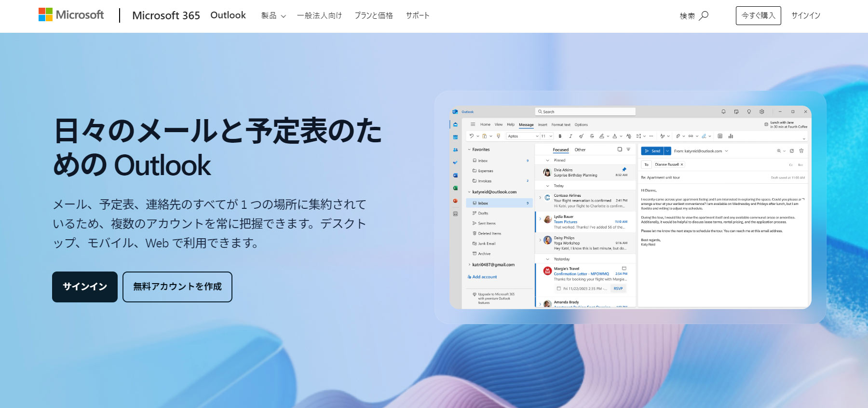Click the dark サインイン button under the headline
This screenshot has width=868, height=408.
(x=85, y=287)
